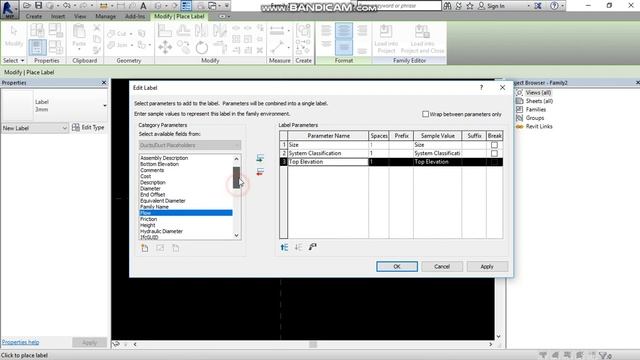The width and height of the screenshot is (640, 360).
Task: Click the Text 'A' icon in quick access toolbar
Action: tap(144, 6)
